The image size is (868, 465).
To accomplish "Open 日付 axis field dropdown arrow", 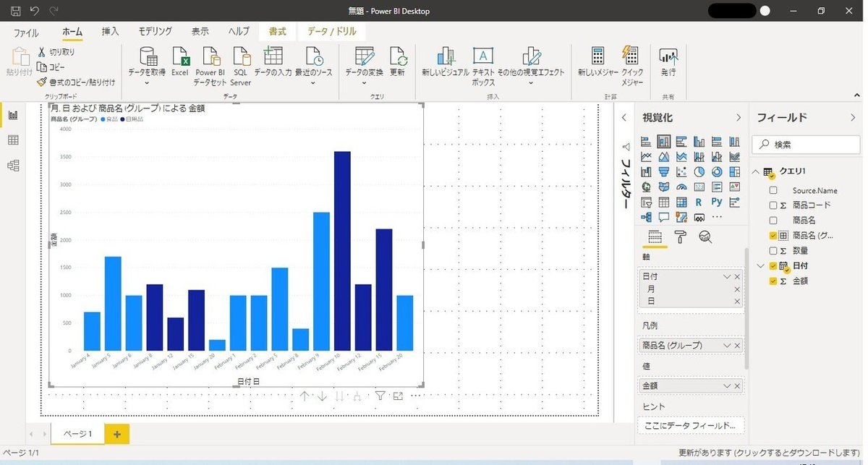I will (727, 277).
